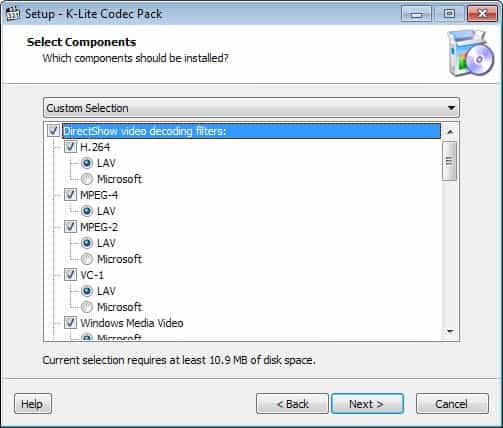Toggle the MPEG-4 checkbox
The width and height of the screenshot is (503, 428).
coord(70,195)
